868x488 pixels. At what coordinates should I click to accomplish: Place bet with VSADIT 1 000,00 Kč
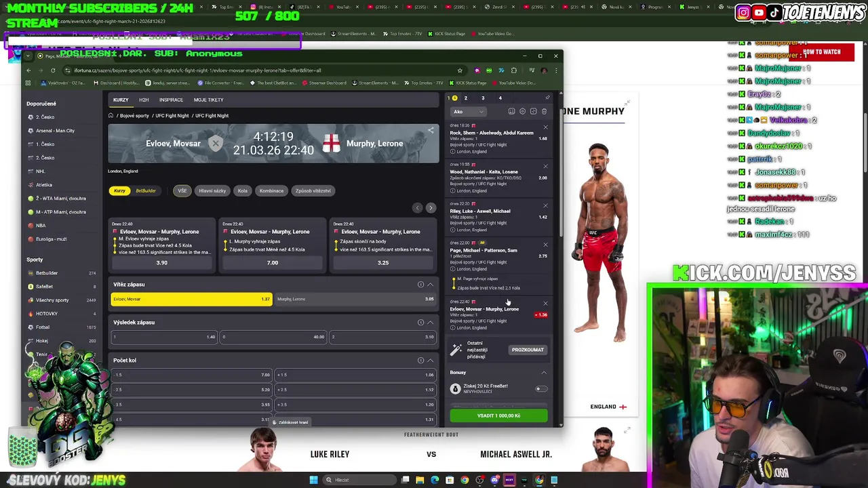498,415
